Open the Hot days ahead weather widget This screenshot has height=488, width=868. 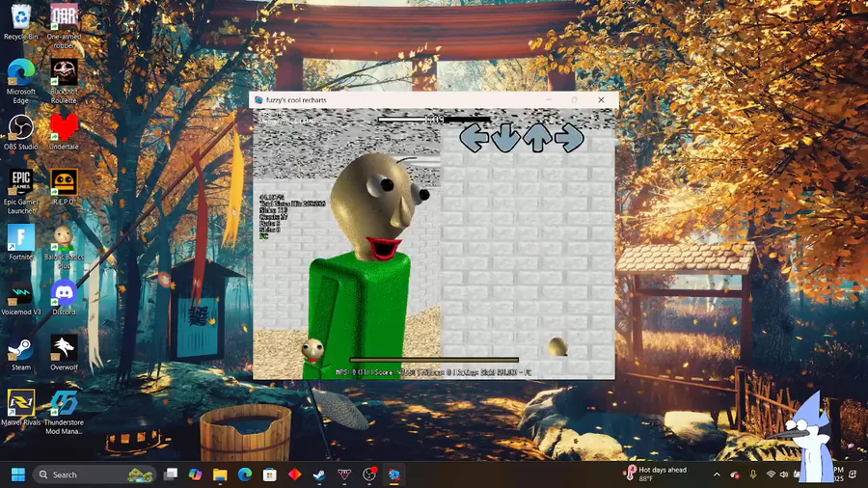[x=656, y=474]
